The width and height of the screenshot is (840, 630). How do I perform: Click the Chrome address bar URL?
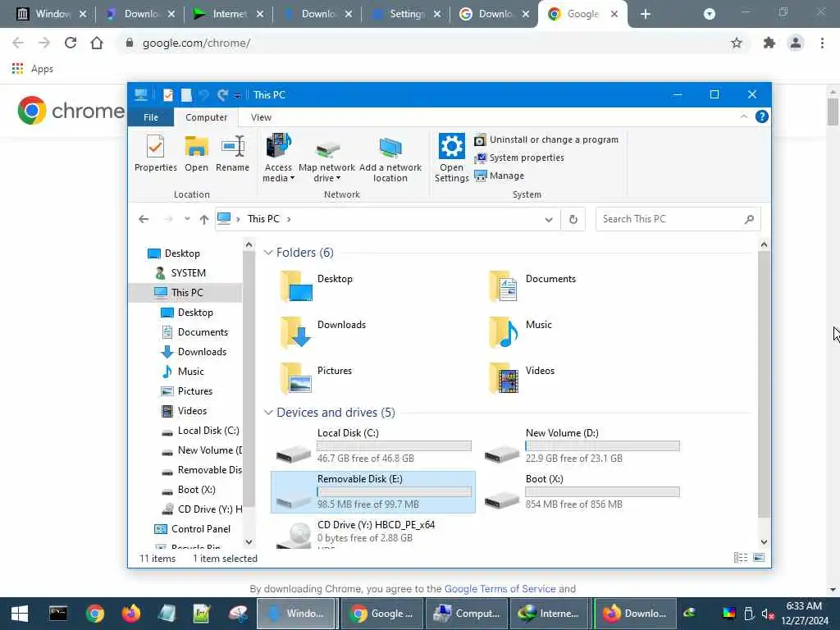coord(196,43)
